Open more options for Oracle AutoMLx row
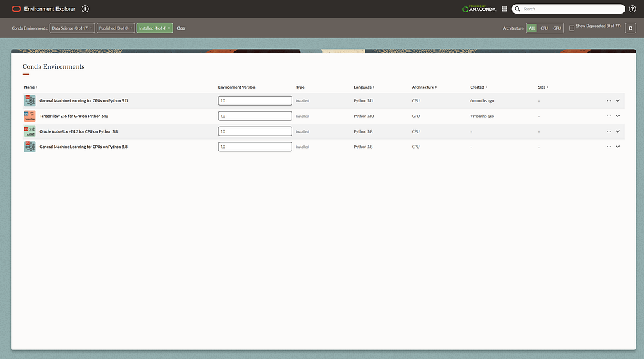 tap(609, 131)
